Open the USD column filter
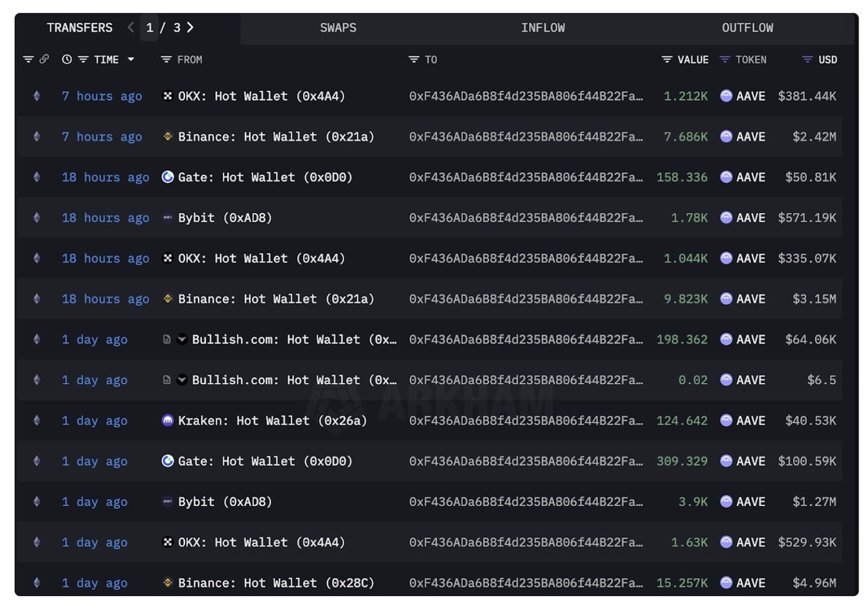Viewport: 868px width, 607px height. coord(807,60)
